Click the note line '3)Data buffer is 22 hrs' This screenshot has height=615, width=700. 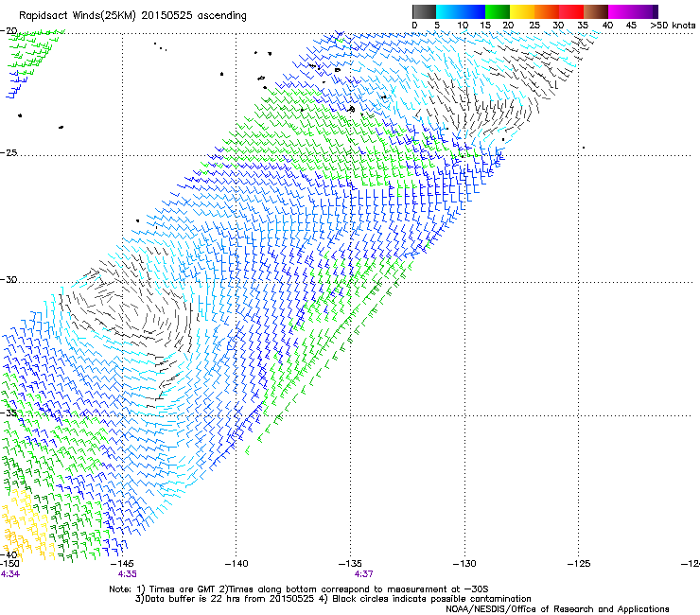coord(333,599)
